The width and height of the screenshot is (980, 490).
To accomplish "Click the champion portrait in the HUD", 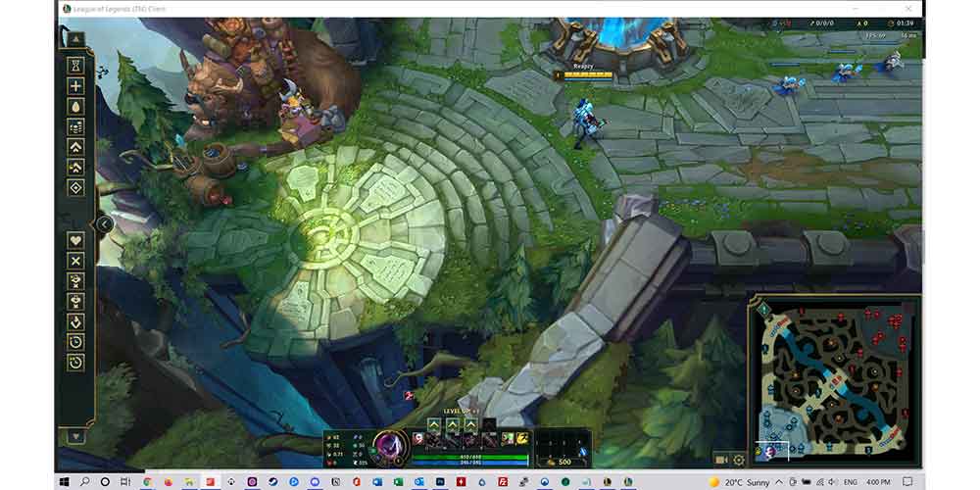I will (391, 446).
